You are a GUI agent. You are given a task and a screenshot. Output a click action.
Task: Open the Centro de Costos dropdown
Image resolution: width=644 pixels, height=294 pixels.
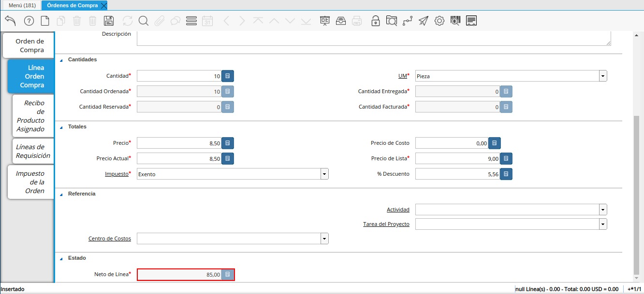pos(324,238)
